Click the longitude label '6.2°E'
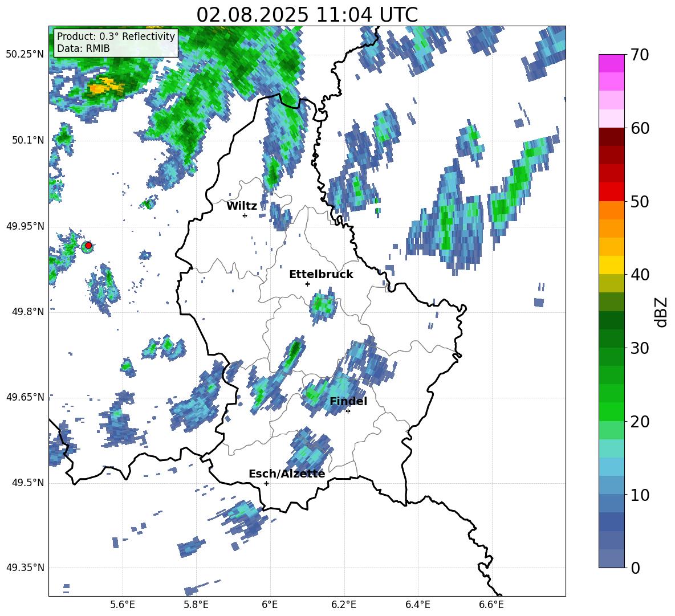The width and height of the screenshot is (675, 616). 344,605
